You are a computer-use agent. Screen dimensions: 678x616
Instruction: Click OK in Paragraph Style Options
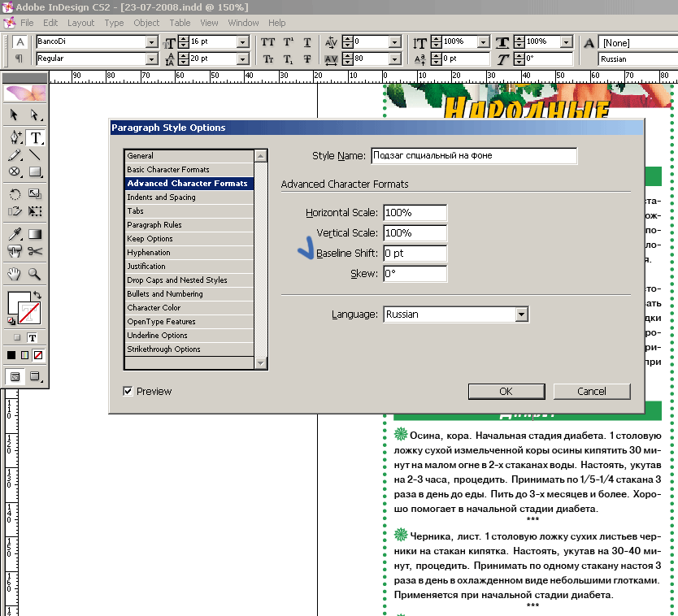click(x=506, y=391)
